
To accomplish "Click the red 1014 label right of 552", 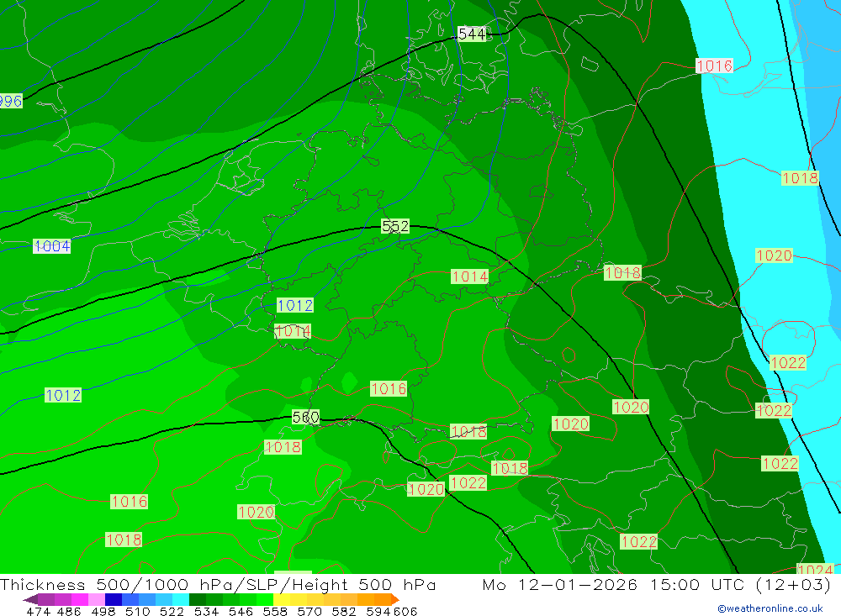I will (x=470, y=276).
